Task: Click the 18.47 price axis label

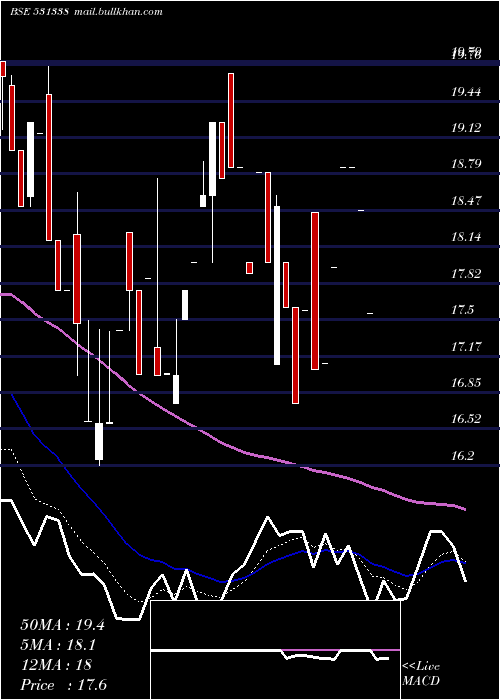Action: (466, 200)
